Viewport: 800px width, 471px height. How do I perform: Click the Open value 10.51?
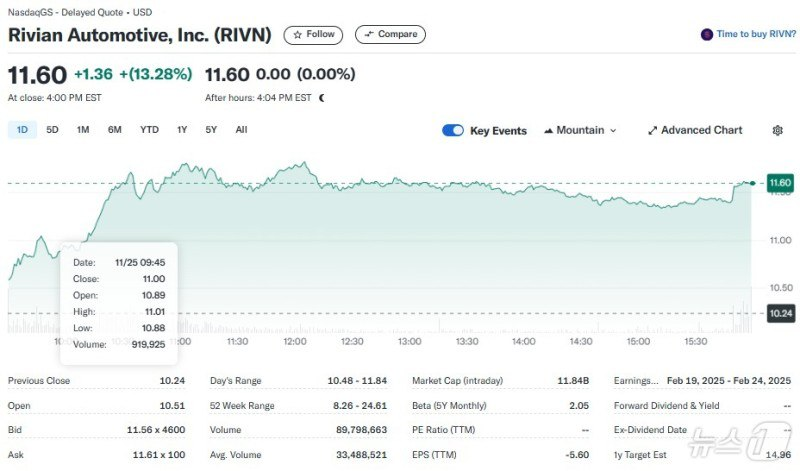point(172,406)
